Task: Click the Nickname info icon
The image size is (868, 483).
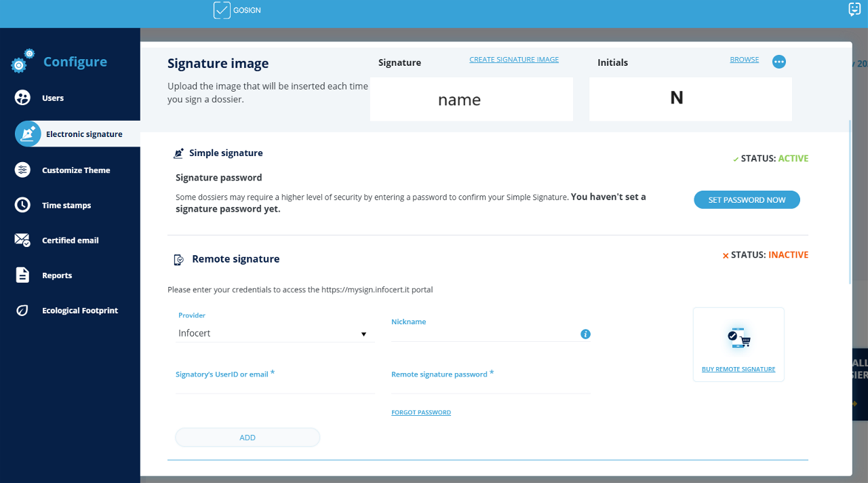Action: [586, 334]
